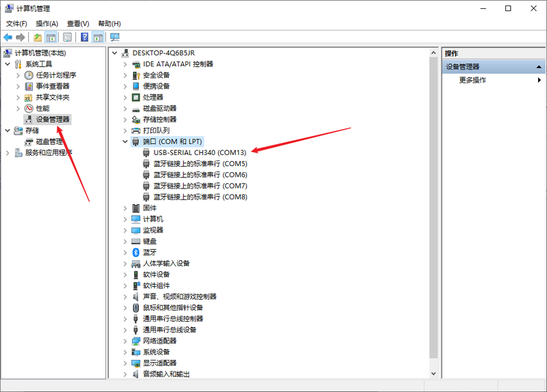This screenshot has height=392, width=547.
Task: Click the Bluetooth (蓝牙) category icon
Action: coord(136,252)
